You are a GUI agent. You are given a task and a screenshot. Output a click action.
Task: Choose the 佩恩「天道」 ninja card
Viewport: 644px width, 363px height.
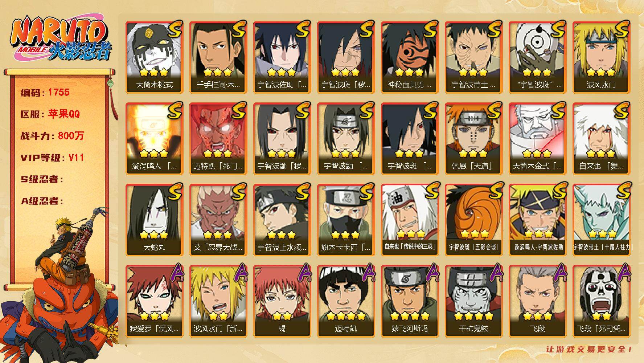[473, 138]
